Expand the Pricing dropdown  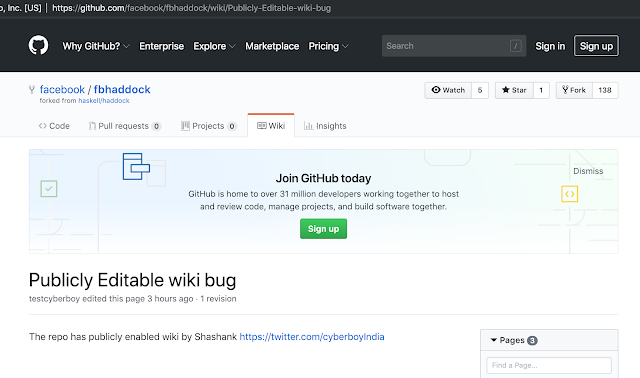pos(328,46)
